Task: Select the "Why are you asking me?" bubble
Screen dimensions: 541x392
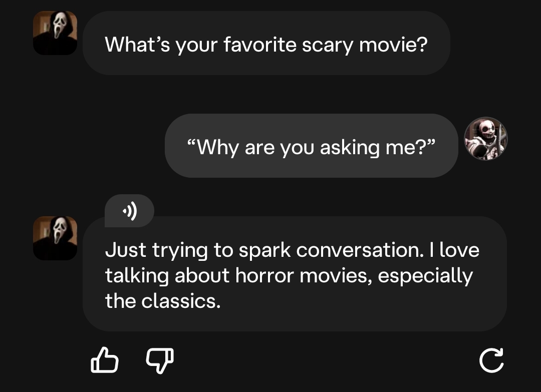Action: pos(311,146)
